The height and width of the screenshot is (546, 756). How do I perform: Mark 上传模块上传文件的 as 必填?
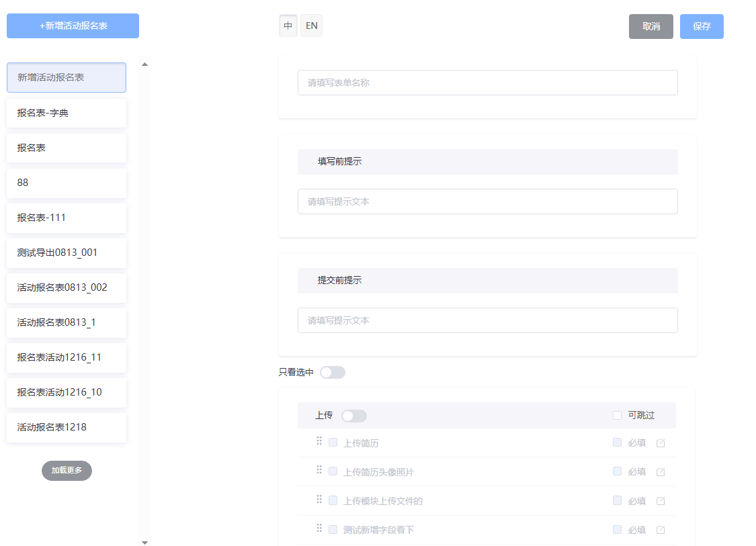pyautogui.click(x=617, y=500)
